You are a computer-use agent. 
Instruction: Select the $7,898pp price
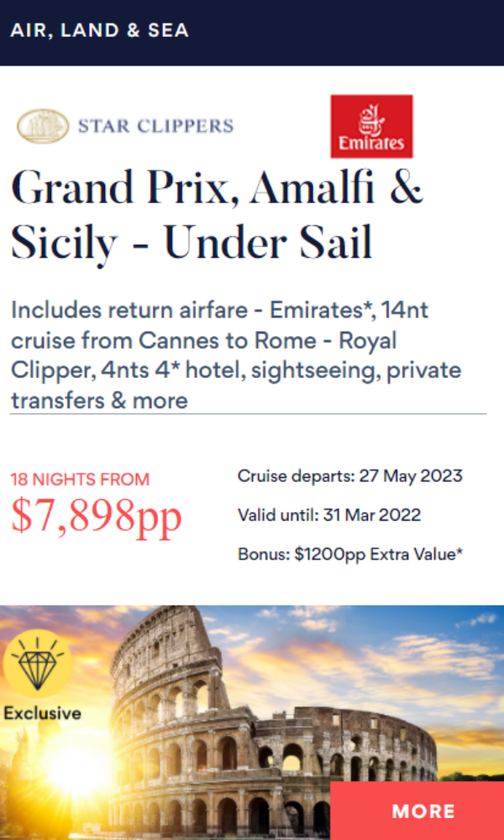97,517
